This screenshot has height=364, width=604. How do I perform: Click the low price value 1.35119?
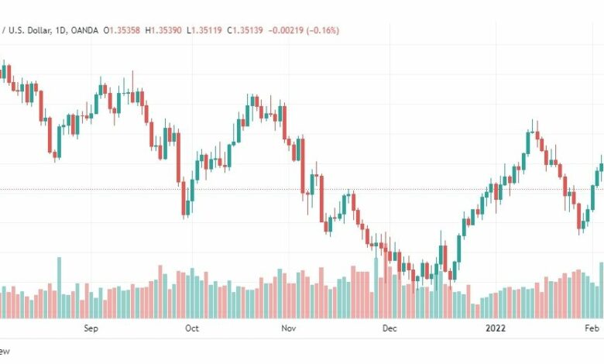[207, 30]
